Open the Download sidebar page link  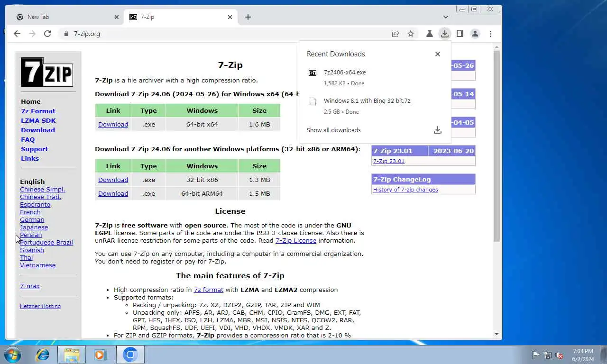38,130
